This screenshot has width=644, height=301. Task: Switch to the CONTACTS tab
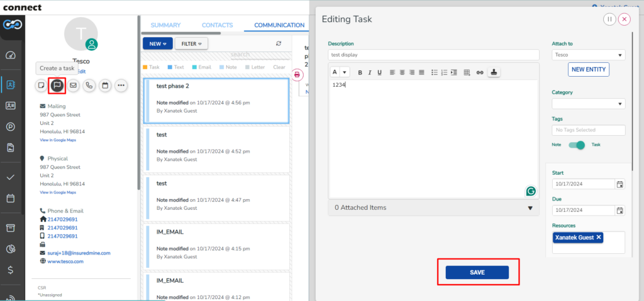click(217, 25)
